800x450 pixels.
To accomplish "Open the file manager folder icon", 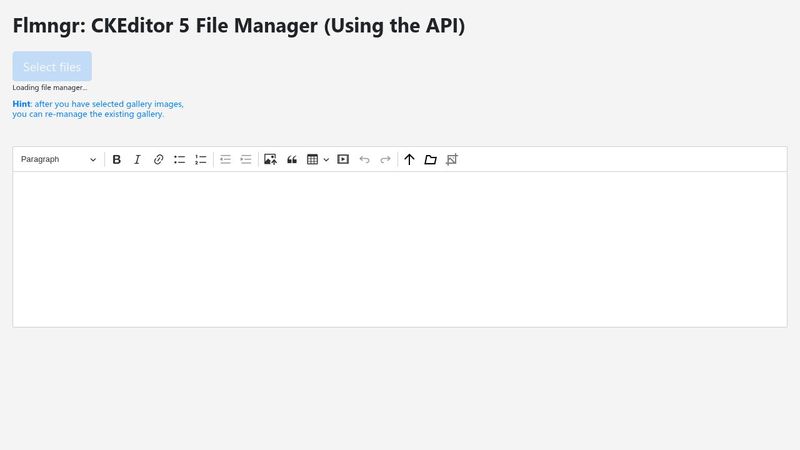I will tap(430, 159).
